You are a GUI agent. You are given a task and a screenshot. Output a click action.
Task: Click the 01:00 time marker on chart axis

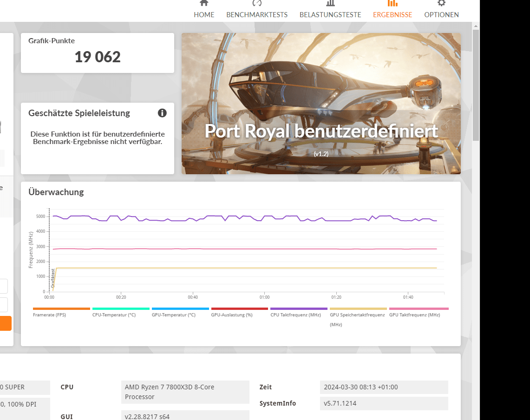(x=265, y=297)
